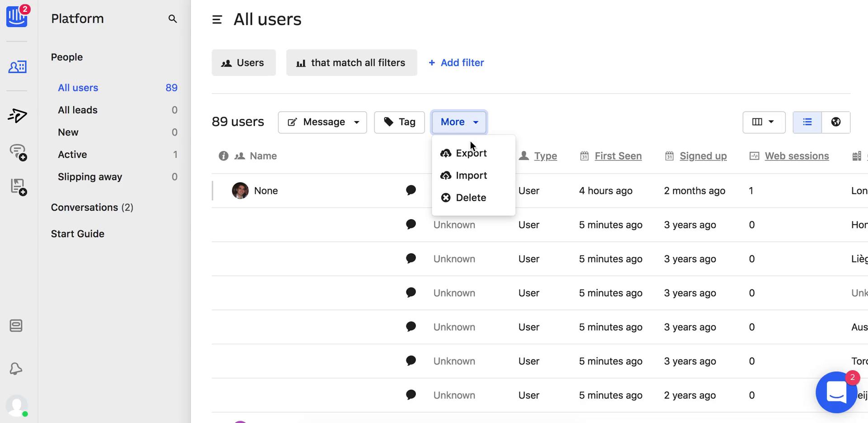Select the Slipping away segment
This screenshot has width=868, height=423.
[90, 177]
